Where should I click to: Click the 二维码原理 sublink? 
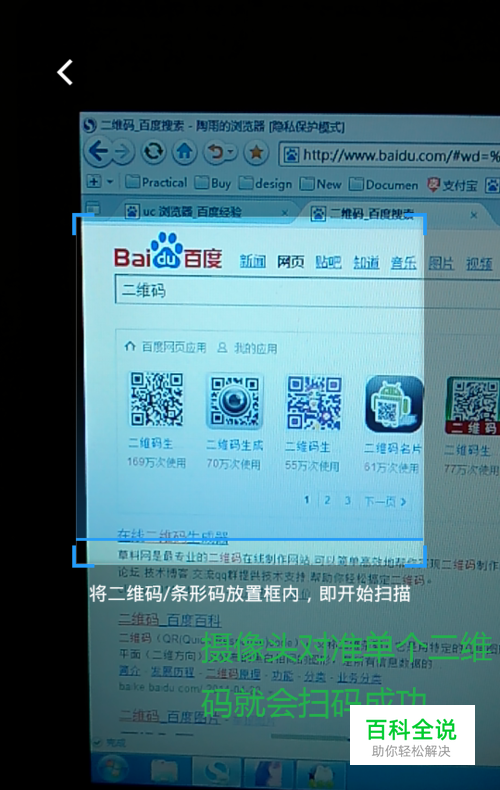point(233,674)
